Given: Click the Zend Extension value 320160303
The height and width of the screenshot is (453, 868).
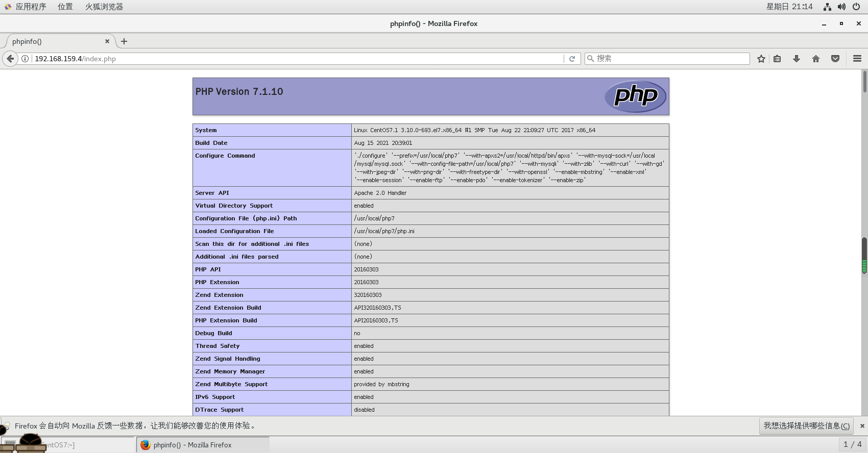Looking at the screenshot, I should click(368, 295).
